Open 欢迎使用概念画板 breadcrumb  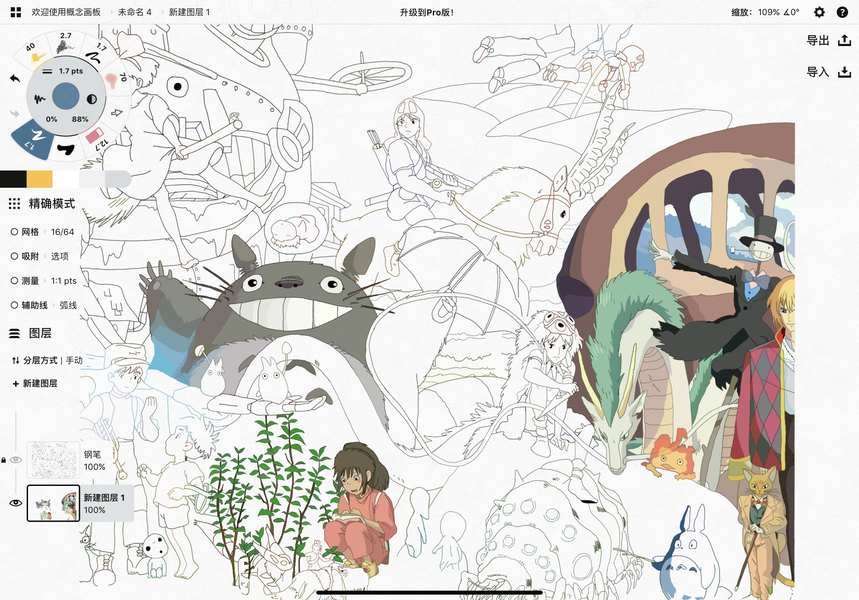pos(66,12)
